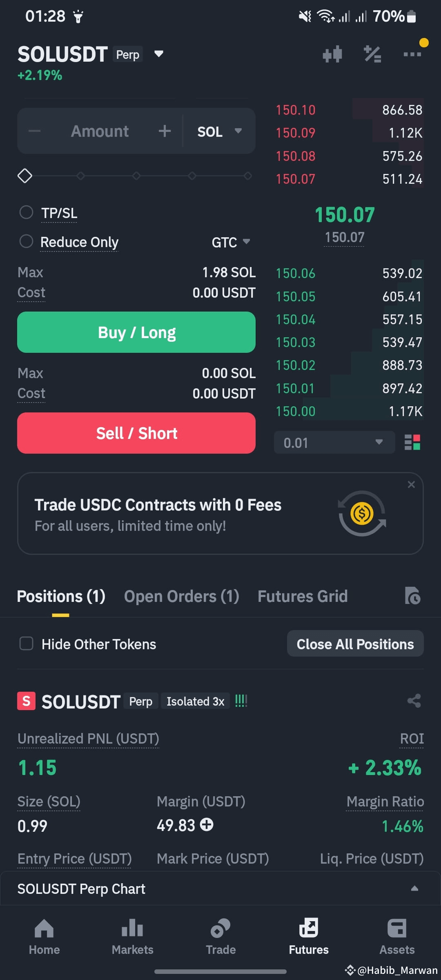Enable Reduce Only option
This screenshot has width=441, height=980.
pos(27,241)
